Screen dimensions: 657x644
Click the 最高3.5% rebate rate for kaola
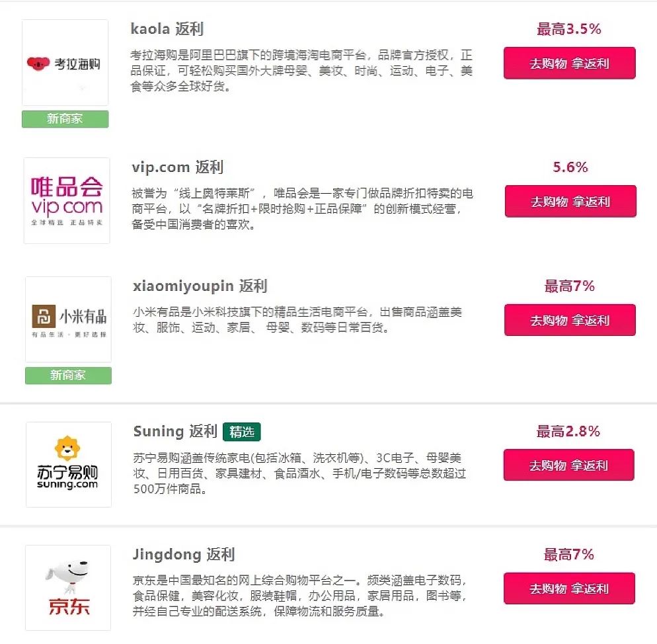pos(569,29)
